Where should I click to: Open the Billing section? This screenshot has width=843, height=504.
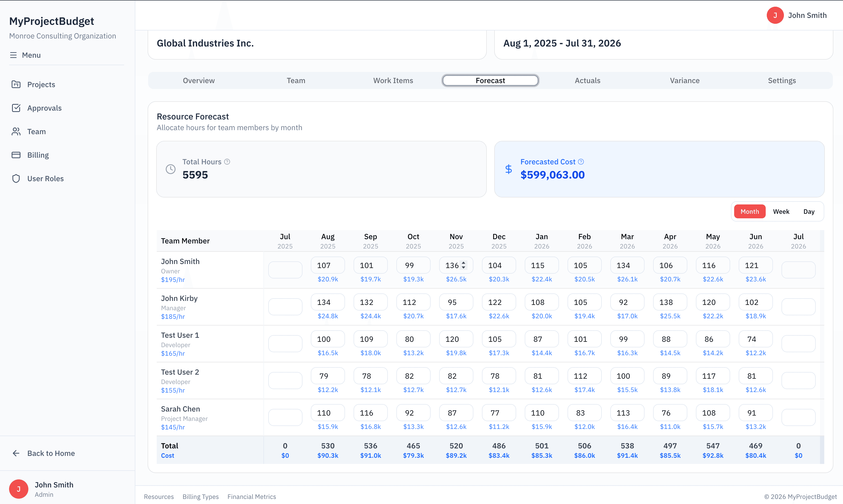(x=16, y=155)
